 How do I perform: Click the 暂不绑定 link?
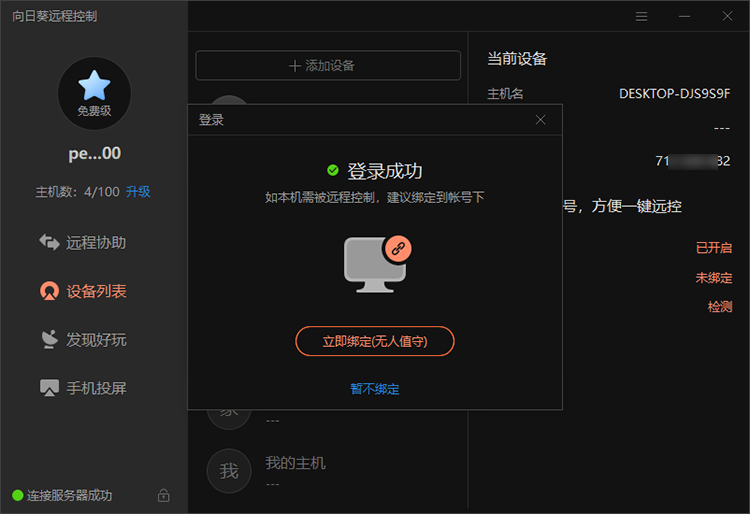(x=375, y=389)
